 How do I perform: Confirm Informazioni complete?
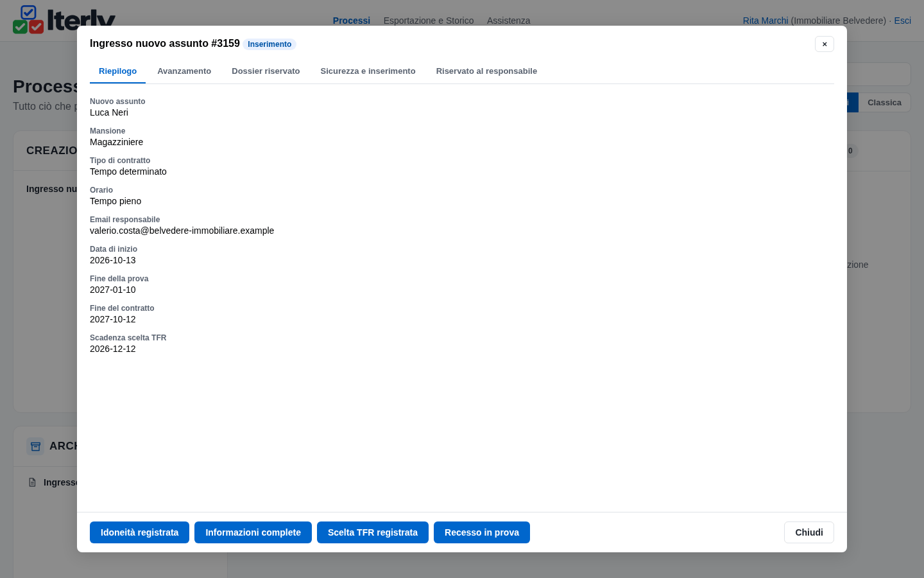coord(253,532)
